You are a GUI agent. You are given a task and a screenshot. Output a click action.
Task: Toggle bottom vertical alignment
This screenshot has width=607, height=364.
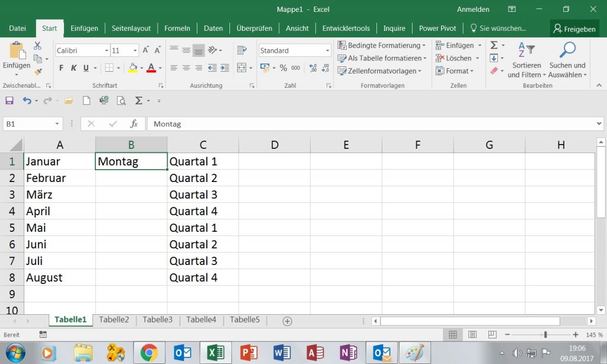pos(199,50)
